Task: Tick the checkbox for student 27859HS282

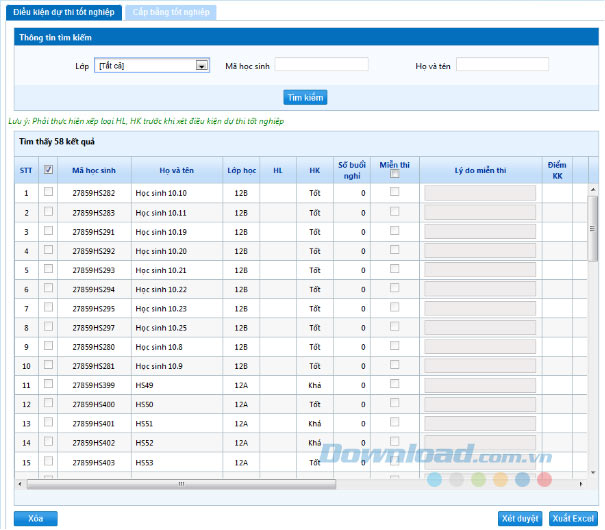Action: pos(48,192)
